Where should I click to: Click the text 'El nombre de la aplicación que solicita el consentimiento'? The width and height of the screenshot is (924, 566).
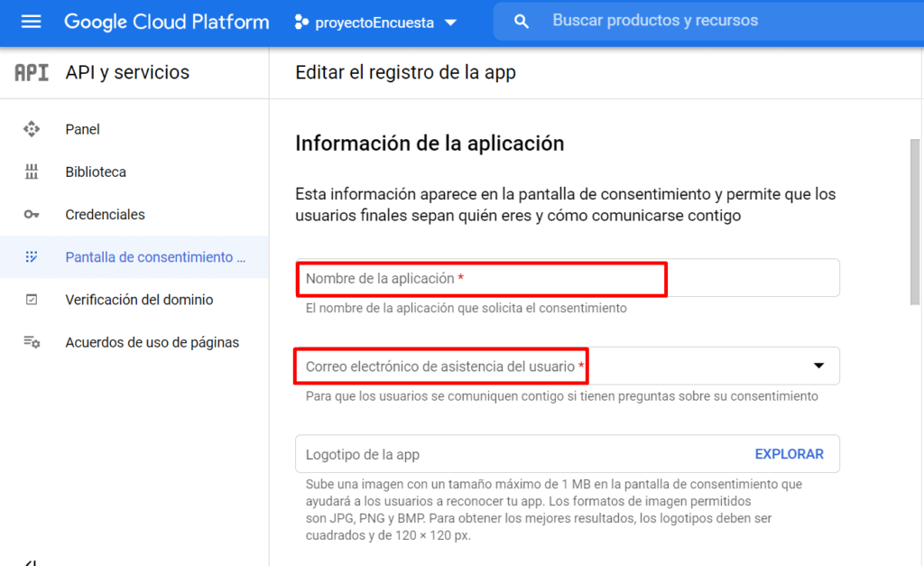pos(467,309)
